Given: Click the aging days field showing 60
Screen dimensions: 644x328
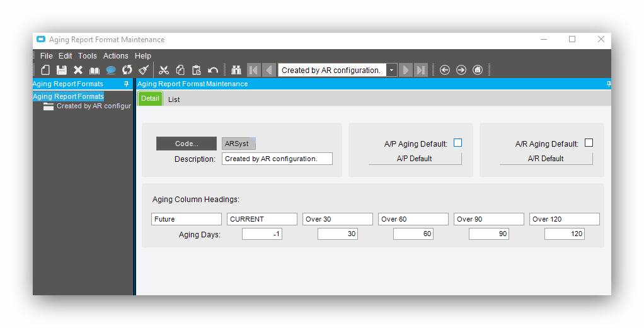Looking at the screenshot, I should pyautogui.click(x=413, y=234).
